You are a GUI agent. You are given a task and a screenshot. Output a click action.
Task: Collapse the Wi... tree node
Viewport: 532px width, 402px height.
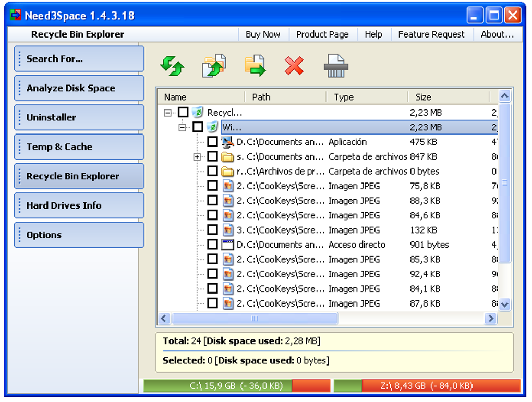point(182,128)
